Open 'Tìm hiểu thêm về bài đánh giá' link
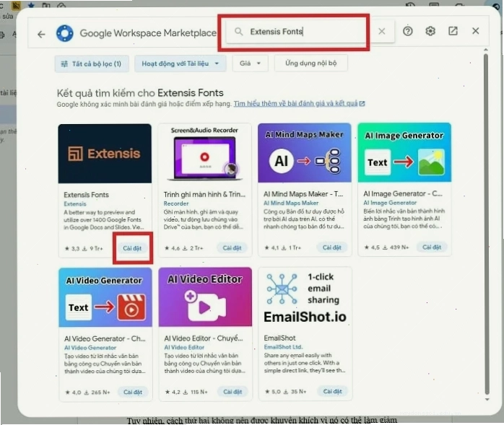 coord(299,103)
